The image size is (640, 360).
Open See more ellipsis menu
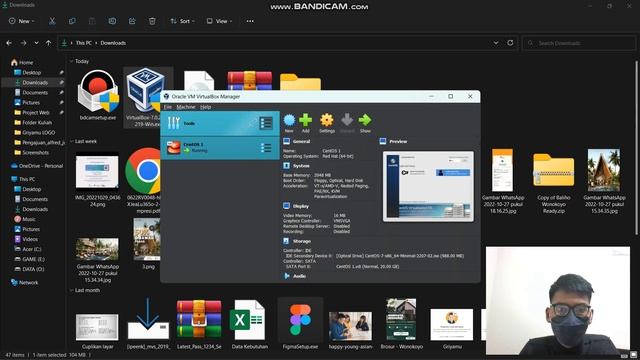(x=250, y=21)
